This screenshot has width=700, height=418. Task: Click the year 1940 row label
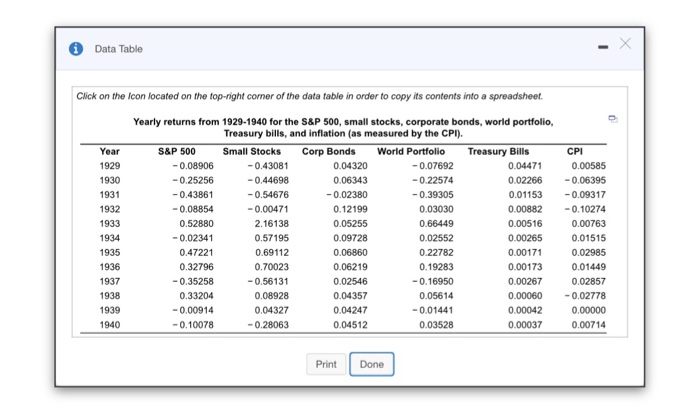pos(110,325)
